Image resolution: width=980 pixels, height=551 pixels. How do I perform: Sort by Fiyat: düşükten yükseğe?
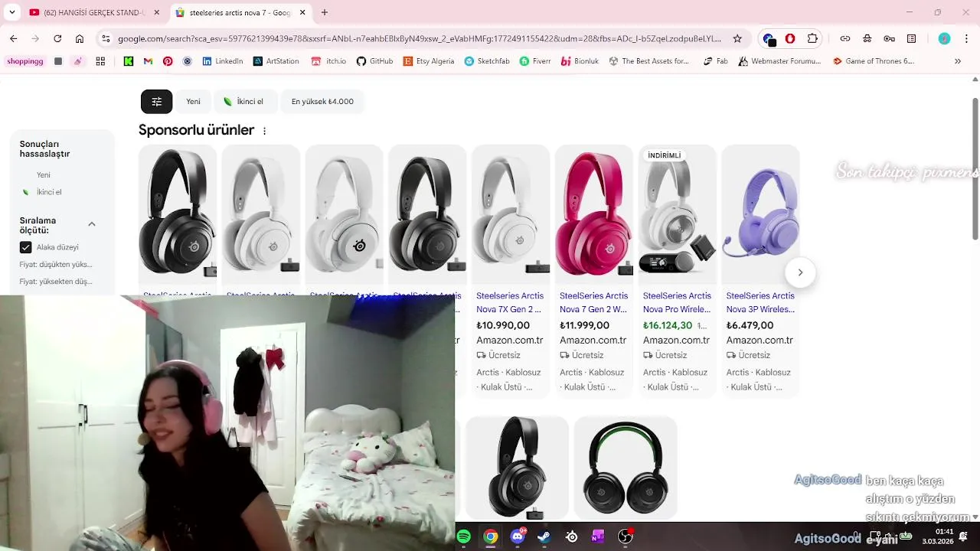click(56, 265)
